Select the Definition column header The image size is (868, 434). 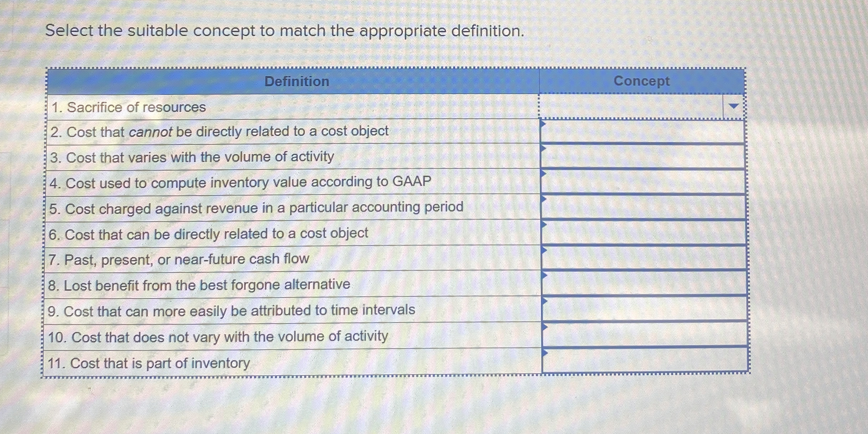(x=297, y=82)
